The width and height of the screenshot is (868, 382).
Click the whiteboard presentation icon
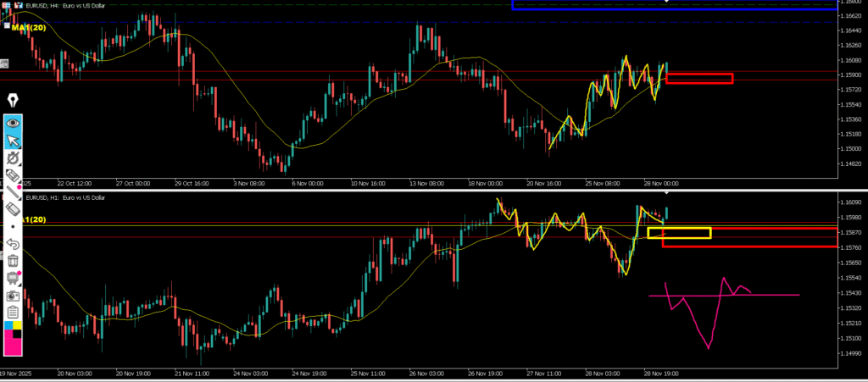[x=13, y=278]
